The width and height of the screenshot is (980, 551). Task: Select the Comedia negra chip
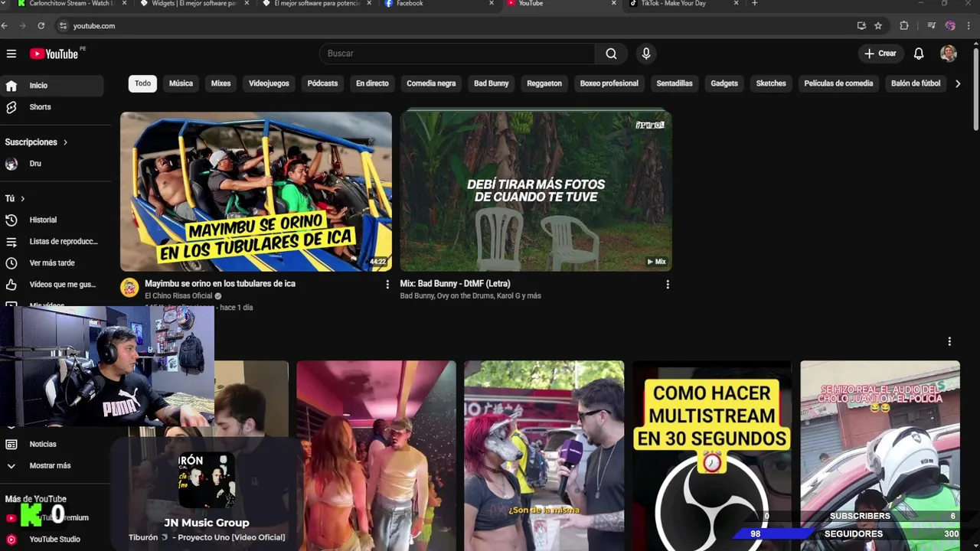click(x=431, y=83)
